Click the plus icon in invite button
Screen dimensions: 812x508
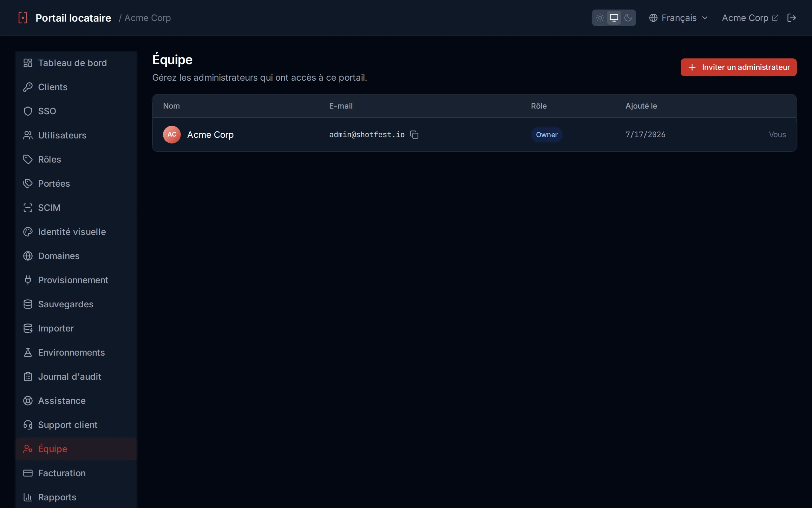pyautogui.click(x=692, y=67)
